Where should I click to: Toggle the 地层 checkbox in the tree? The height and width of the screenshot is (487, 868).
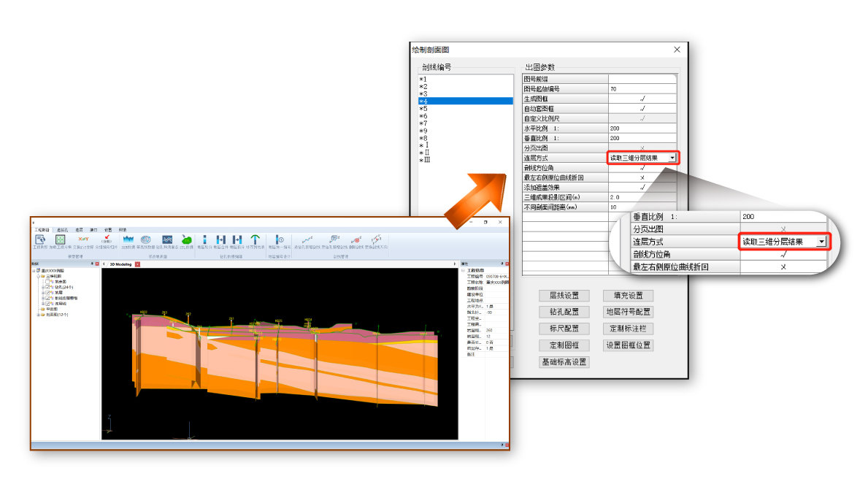(x=47, y=293)
